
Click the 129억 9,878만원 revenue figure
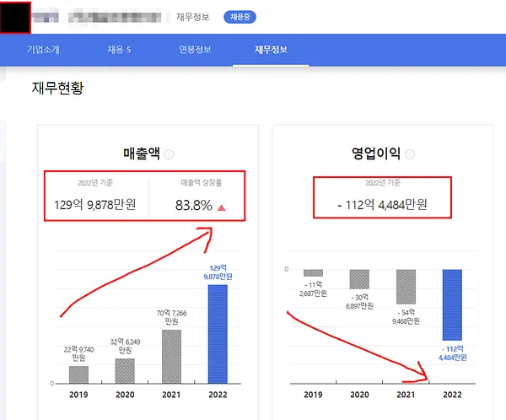(94, 205)
